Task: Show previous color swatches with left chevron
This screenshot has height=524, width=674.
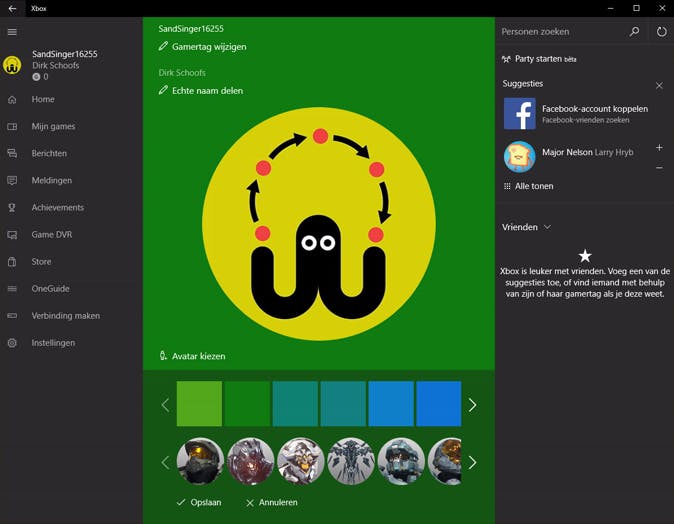Action: click(x=165, y=404)
